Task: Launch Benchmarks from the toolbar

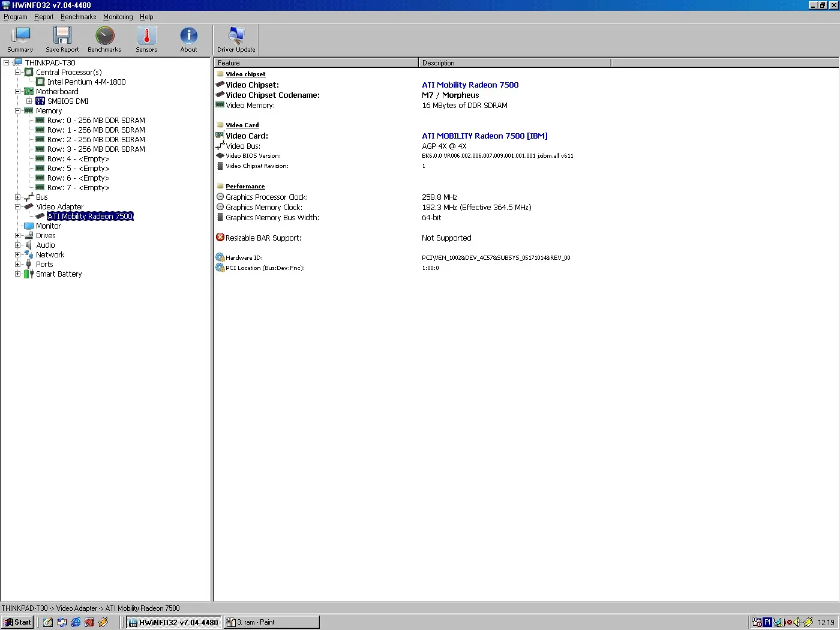Action: [104, 40]
